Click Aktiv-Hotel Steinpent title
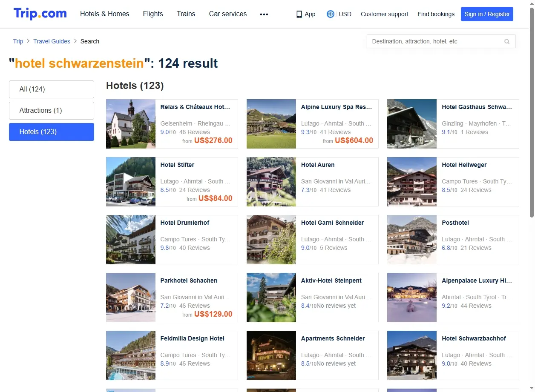Viewport: 535px width, 392px height. pyautogui.click(x=331, y=280)
